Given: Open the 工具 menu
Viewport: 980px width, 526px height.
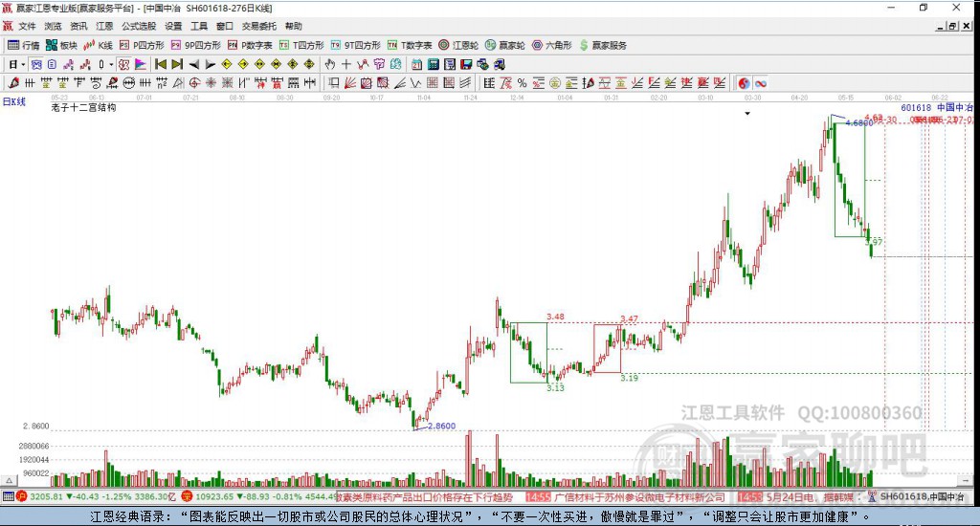Looking at the screenshot, I should [199, 26].
